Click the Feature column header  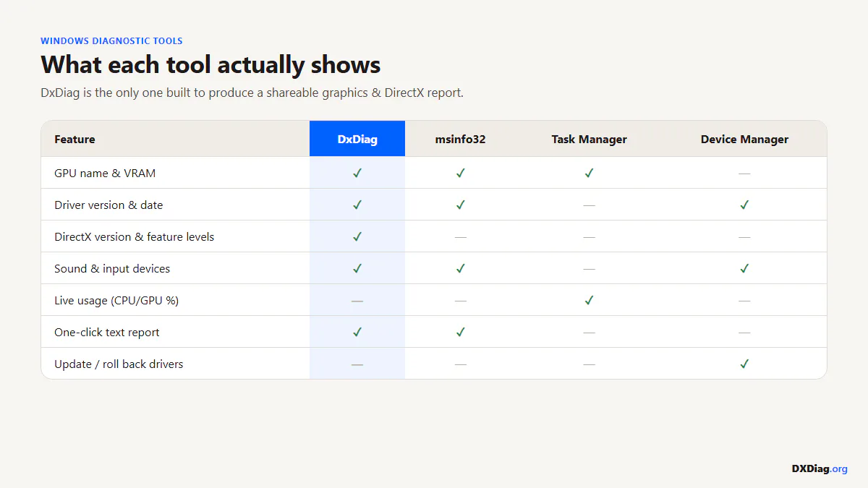tap(75, 139)
